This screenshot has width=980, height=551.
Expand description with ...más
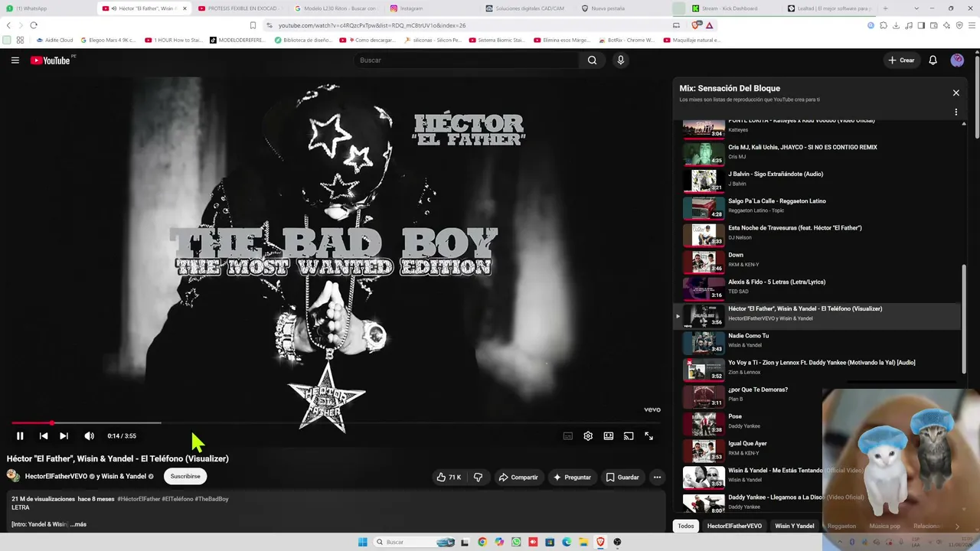[x=78, y=524]
